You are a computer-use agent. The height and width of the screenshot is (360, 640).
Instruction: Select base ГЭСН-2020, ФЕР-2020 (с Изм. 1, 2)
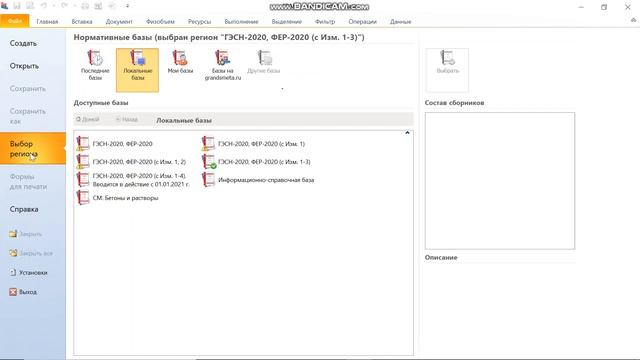pos(131,162)
